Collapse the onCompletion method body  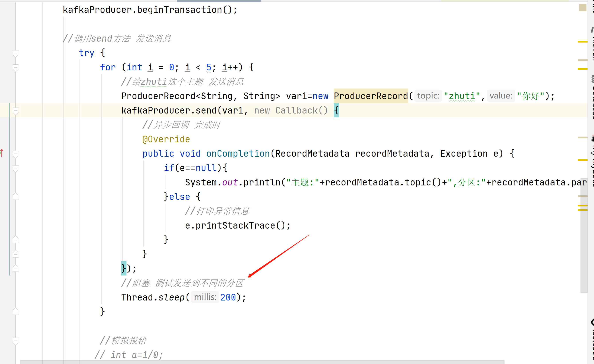pyautogui.click(x=16, y=154)
